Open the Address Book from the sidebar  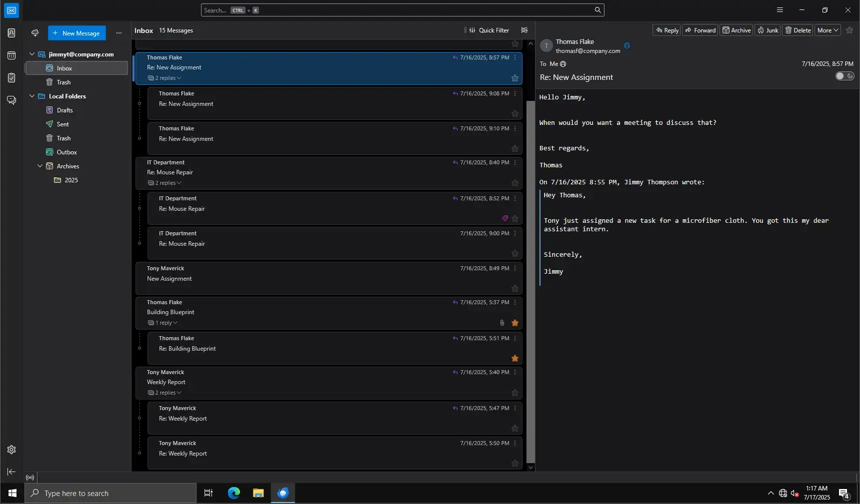[11, 33]
